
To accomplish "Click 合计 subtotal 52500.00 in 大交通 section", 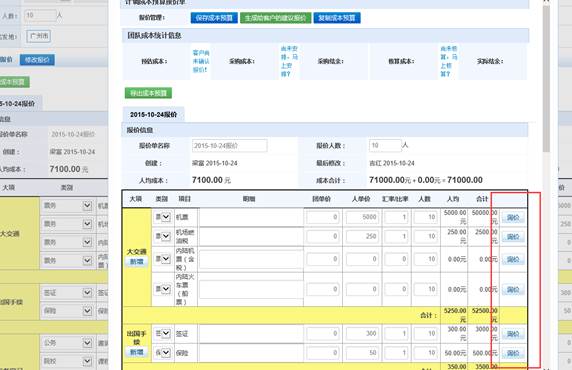I will click(484, 315).
